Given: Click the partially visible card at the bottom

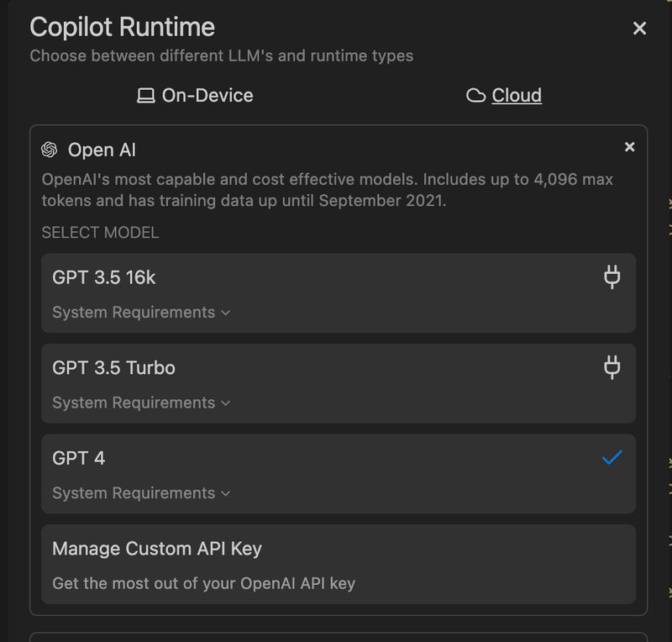Looking at the screenshot, I should point(336,636).
